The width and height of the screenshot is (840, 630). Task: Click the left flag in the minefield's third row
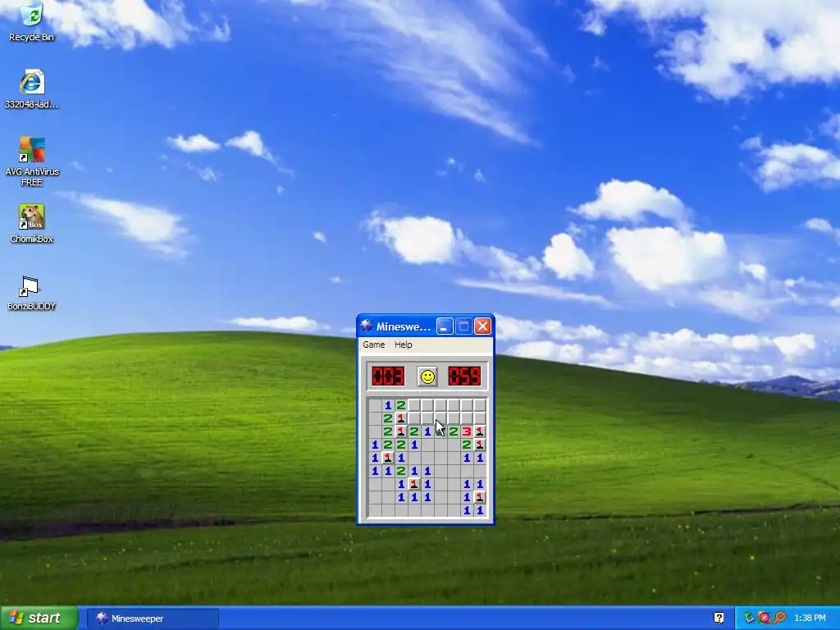click(400, 431)
